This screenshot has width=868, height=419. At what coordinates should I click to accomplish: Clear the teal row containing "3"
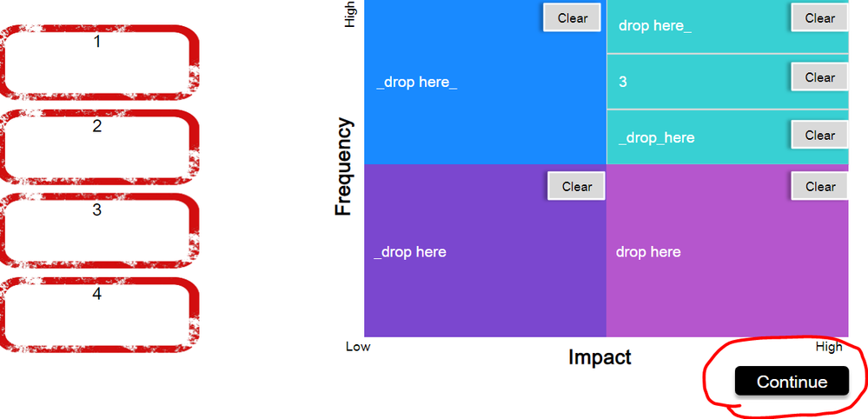coord(819,77)
